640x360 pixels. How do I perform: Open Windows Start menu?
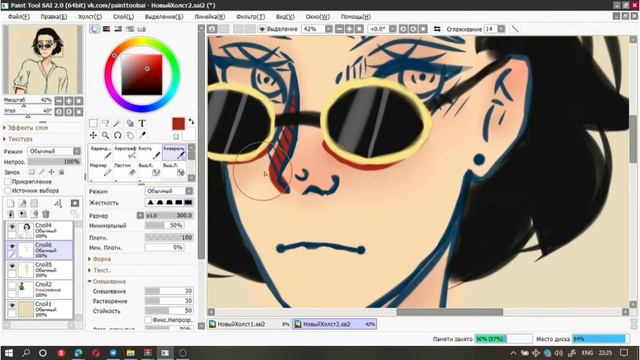[x=8, y=353]
